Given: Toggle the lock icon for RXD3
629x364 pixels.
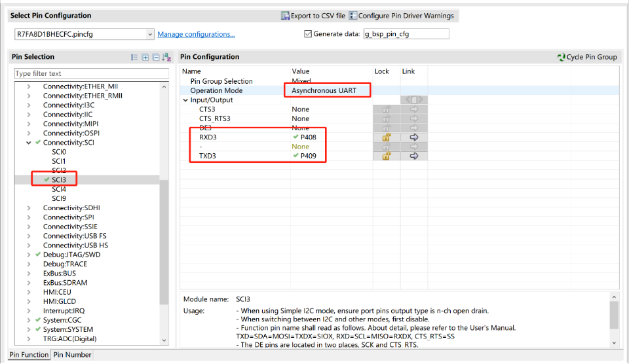Looking at the screenshot, I should click(387, 137).
